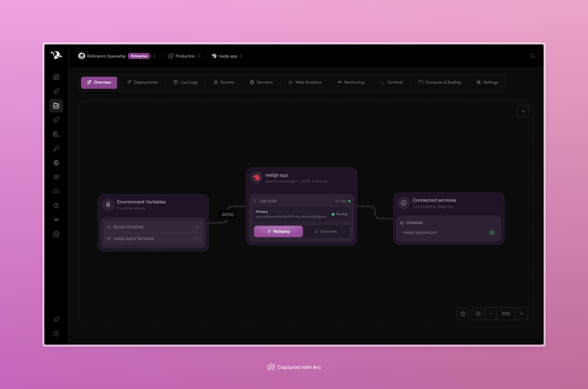Open the Settings tab in the tab bar

click(487, 82)
